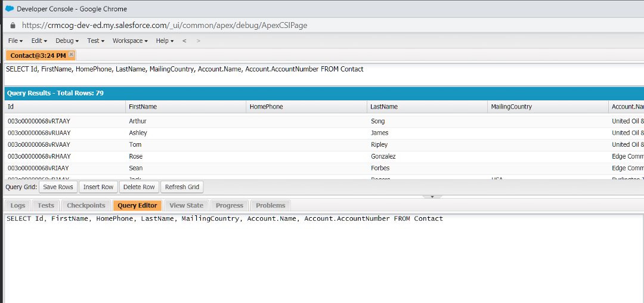This screenshot has height=303, width=644.
Task: Sort by the Id column header
Action: click(65, 107)
